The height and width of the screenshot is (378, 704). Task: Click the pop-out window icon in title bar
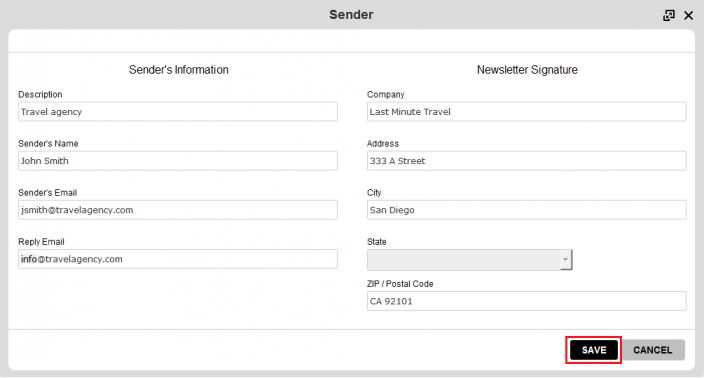click(x=669, y=15)
